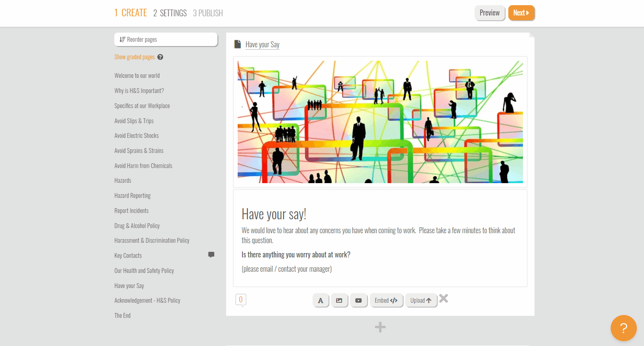Click help icon beside Show graded pages
The width and height of the screenshot is (644, 346).
(160, 57)
